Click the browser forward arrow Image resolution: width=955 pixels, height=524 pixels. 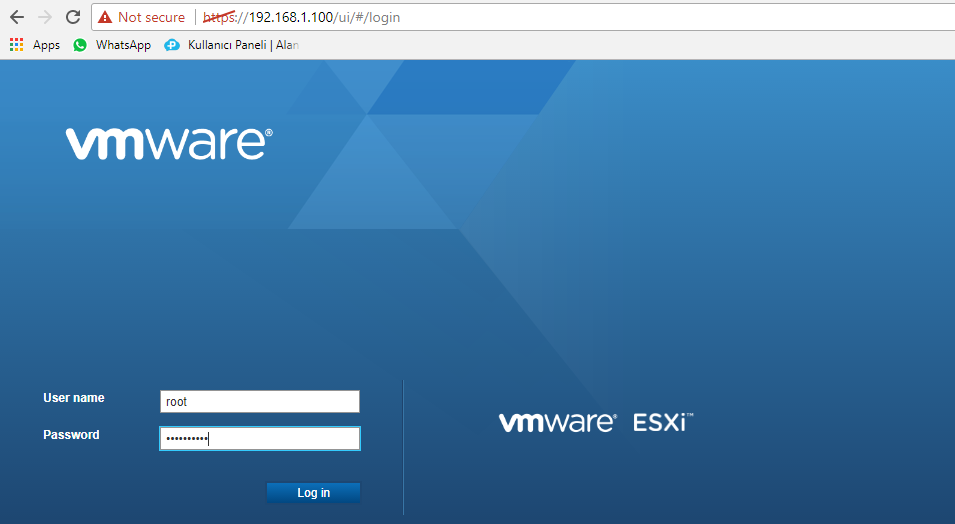(x=44, y=17)
